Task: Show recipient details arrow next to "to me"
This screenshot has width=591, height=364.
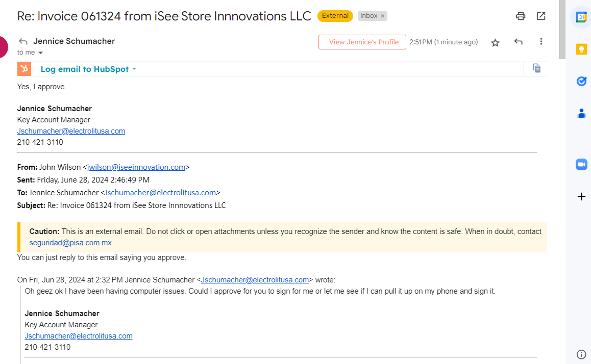Action: click(x=40, y=53)
